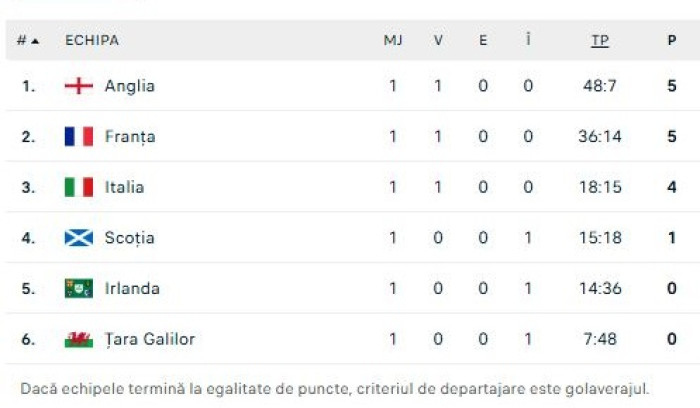The image size is (700, 408).
Task: Click the V wins column header
Action: pos(438,41)
